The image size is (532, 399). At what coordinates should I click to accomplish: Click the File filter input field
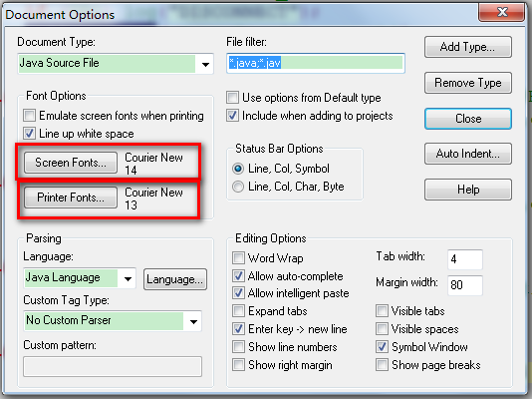316,63
